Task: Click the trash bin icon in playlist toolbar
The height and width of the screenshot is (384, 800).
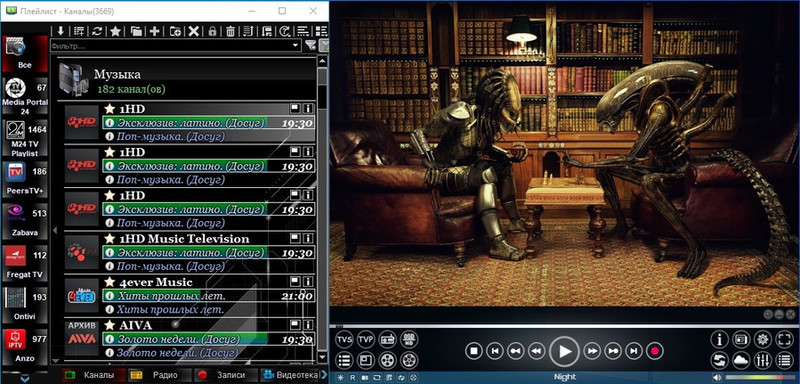Action: click(x=231, y=31)
